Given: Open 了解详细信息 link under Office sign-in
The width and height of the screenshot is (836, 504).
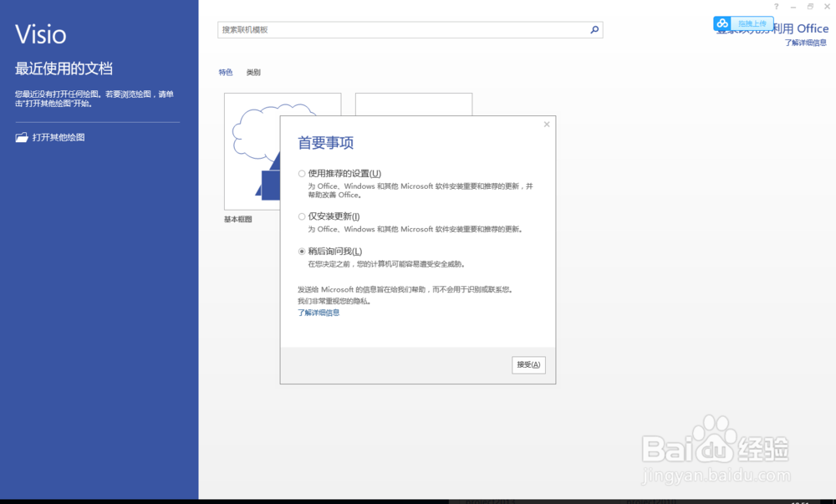Looking at the screenshot, I should pos(805,43).
